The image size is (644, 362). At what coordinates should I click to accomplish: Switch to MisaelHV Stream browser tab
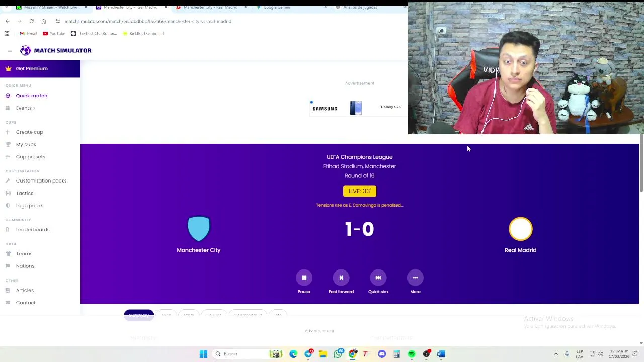pos(50,7)
